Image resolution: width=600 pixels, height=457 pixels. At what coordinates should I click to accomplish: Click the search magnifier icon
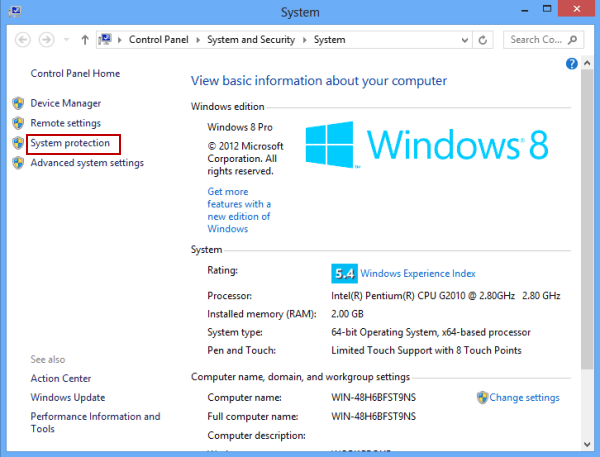(573, 39)
